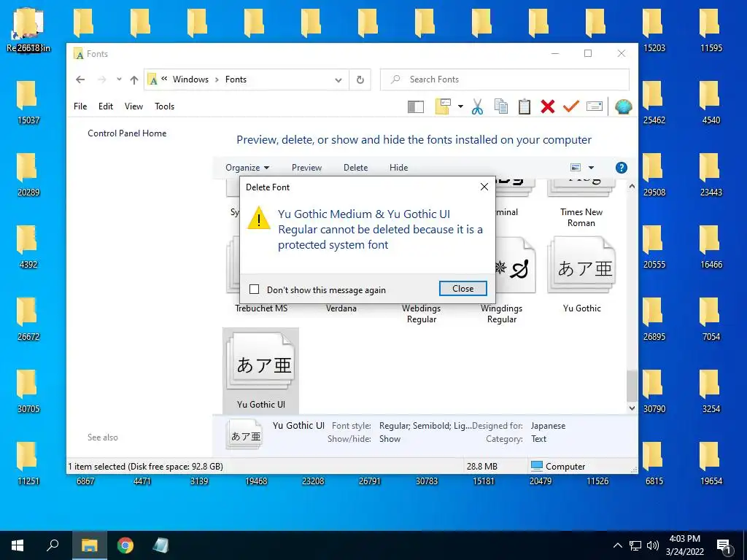Open the Windows Start menu

[18, 545]
